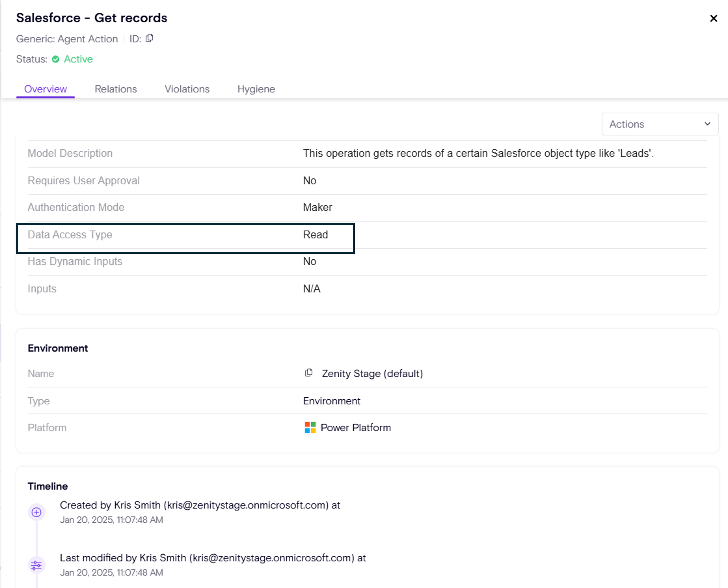Click the Zenity Stage (default) environment name

(372, 374)
